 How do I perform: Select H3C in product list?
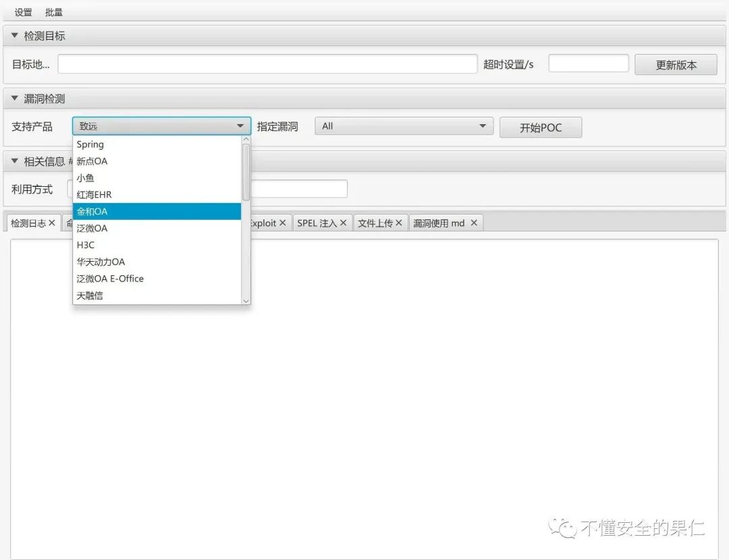pos(157,245)
